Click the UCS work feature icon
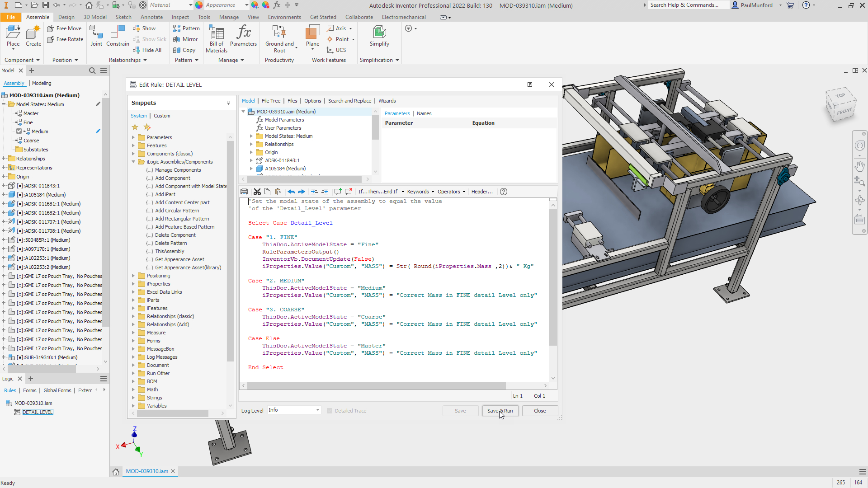Screen dimensions: 868x488 330,50
